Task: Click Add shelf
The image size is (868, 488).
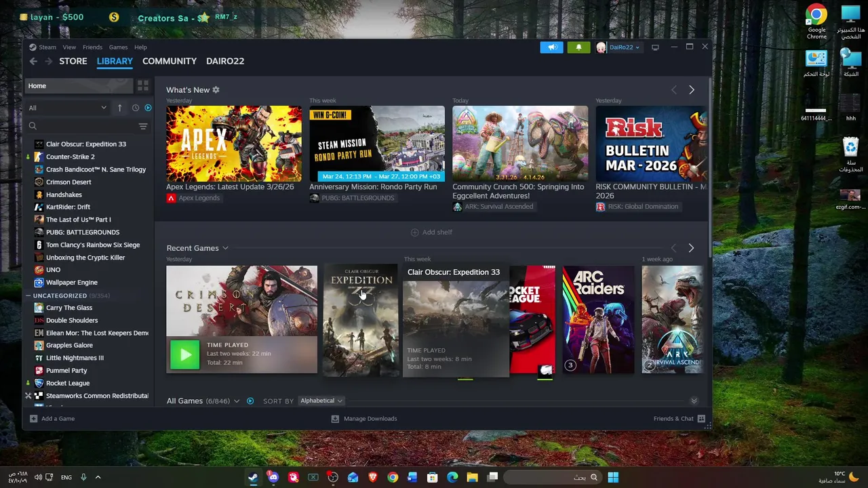Action: (431, 232)
